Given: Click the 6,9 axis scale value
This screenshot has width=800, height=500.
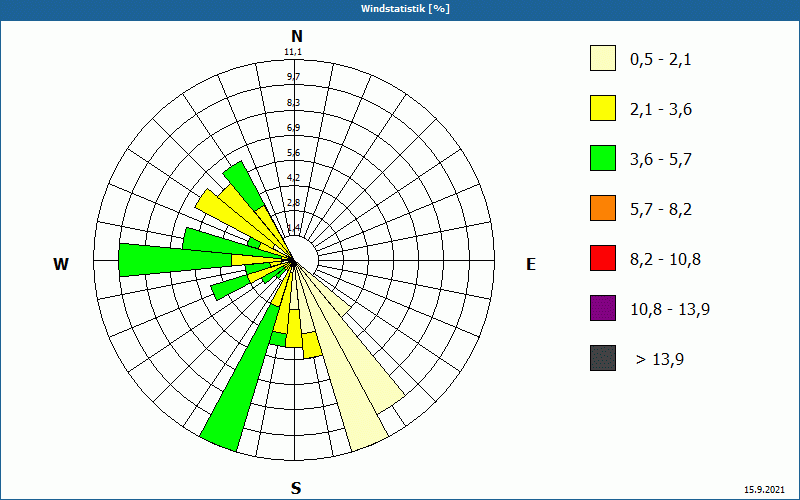Looking at the screenshot, I should click(293, 128).
